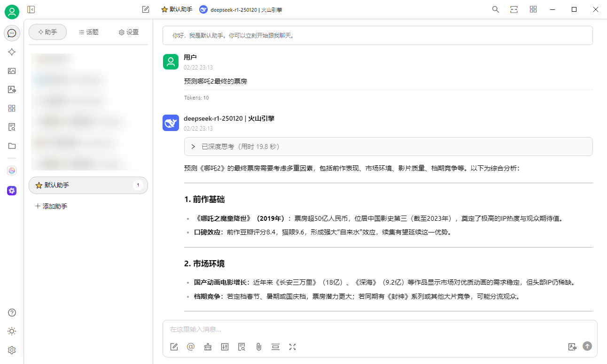Open the image painting sidebar icon
The image size is (607, 364).
pyautogui.click(x=12, y=71)
